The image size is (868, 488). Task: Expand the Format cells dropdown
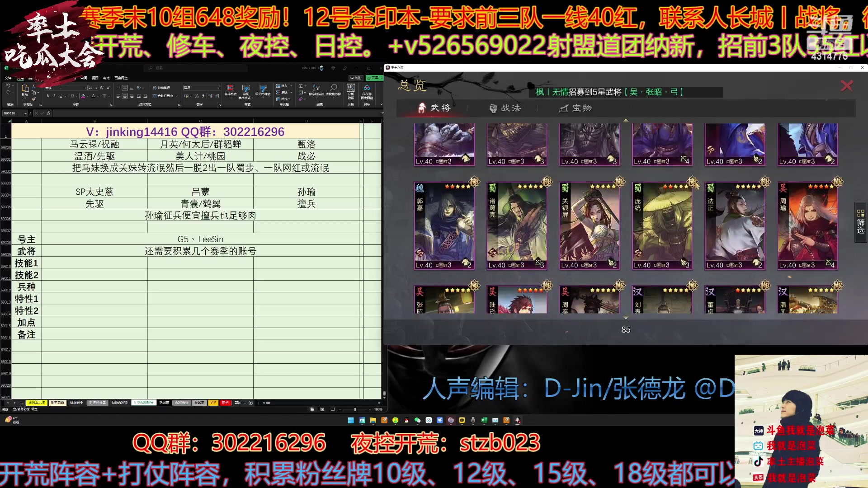tap(289, 99)
